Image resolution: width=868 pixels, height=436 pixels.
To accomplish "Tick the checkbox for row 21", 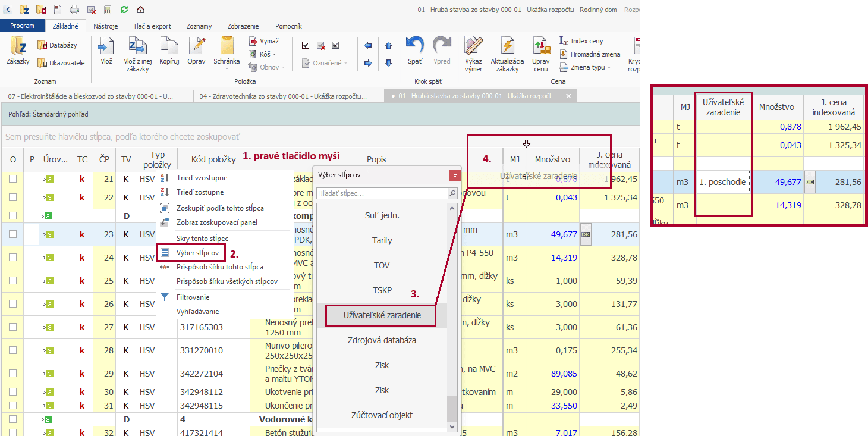I will tap(12, 179).
